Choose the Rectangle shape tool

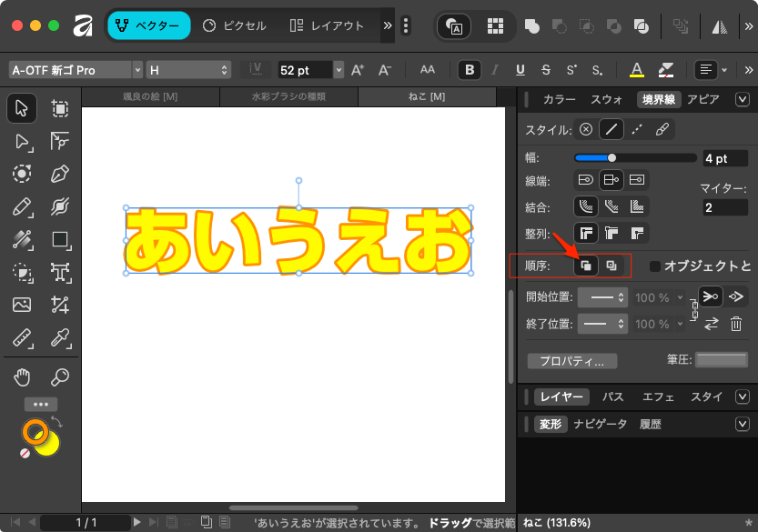click(60, 240)
